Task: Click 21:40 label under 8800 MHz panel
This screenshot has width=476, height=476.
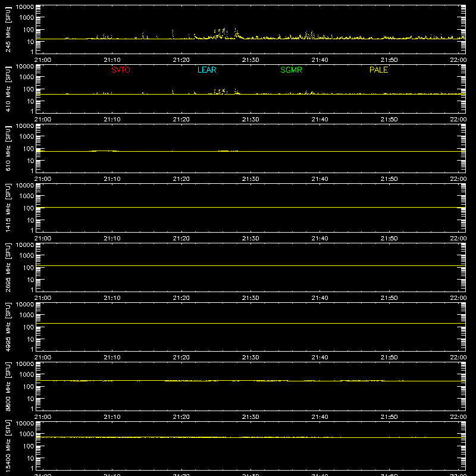Action: (320, 417)
